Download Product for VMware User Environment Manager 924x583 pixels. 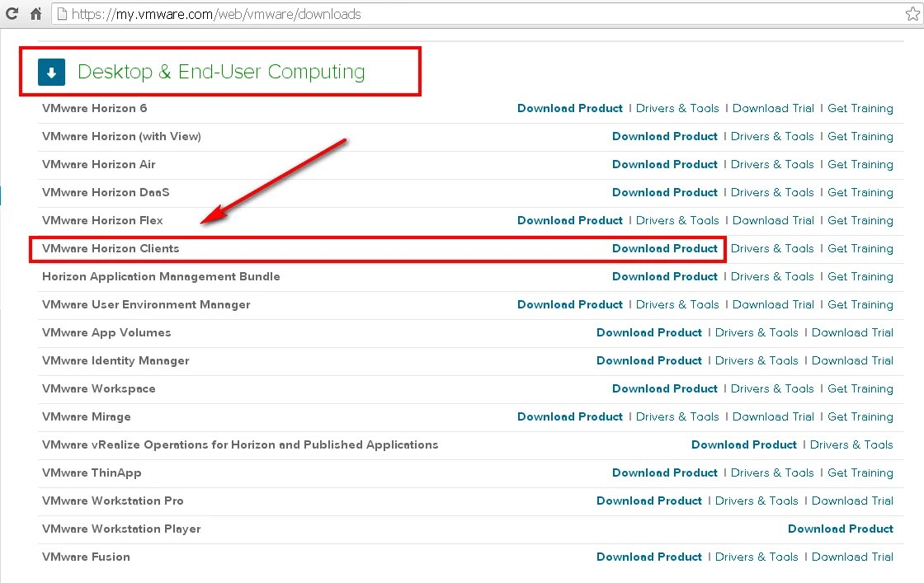coord(570,304)
